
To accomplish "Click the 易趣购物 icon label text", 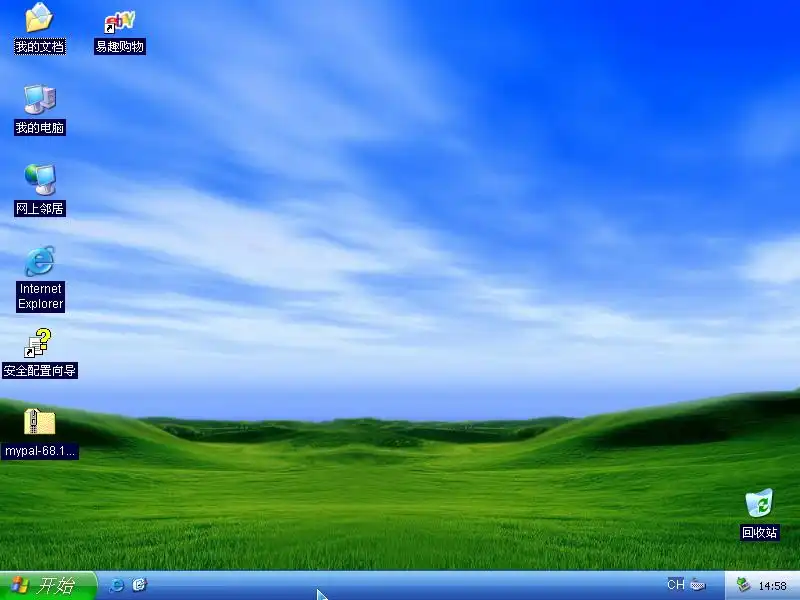I will coord(120,47).
